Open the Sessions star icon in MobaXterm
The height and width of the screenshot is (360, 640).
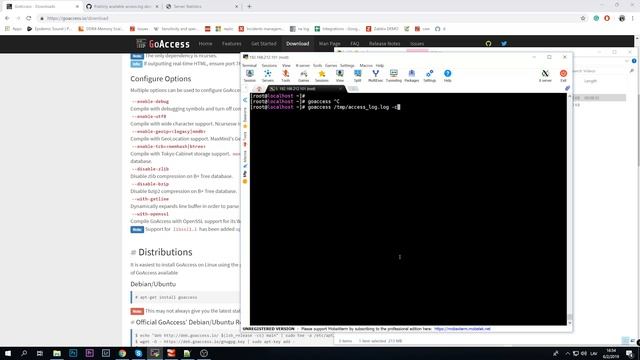pos(322,76)
